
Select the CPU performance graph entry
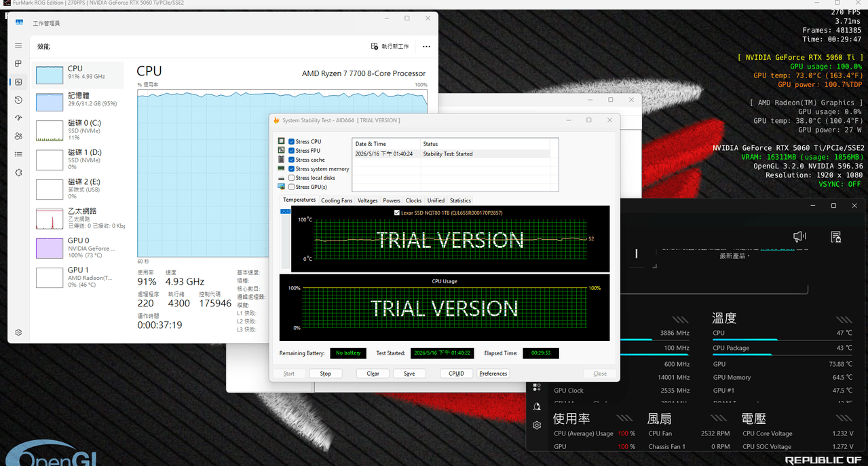click(79, 74)
